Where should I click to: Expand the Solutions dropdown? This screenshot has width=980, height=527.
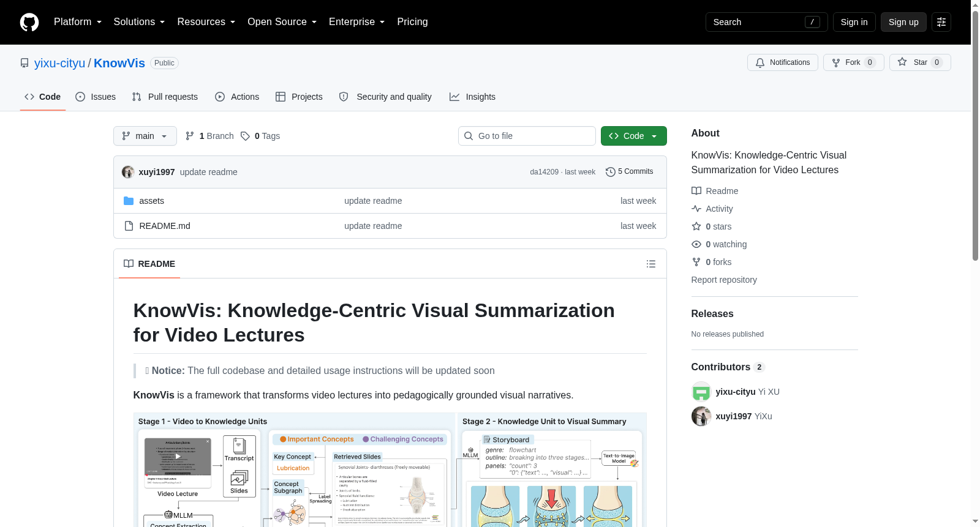click(x=139, y=22)
